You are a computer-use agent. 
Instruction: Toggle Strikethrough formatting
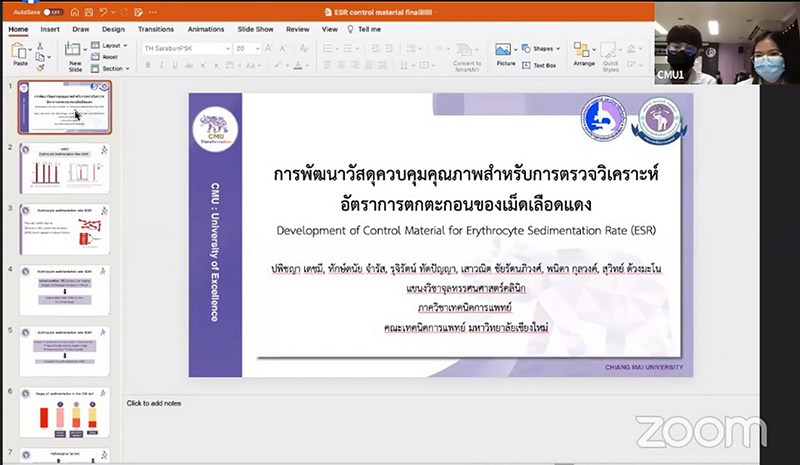tap(189, 65)
